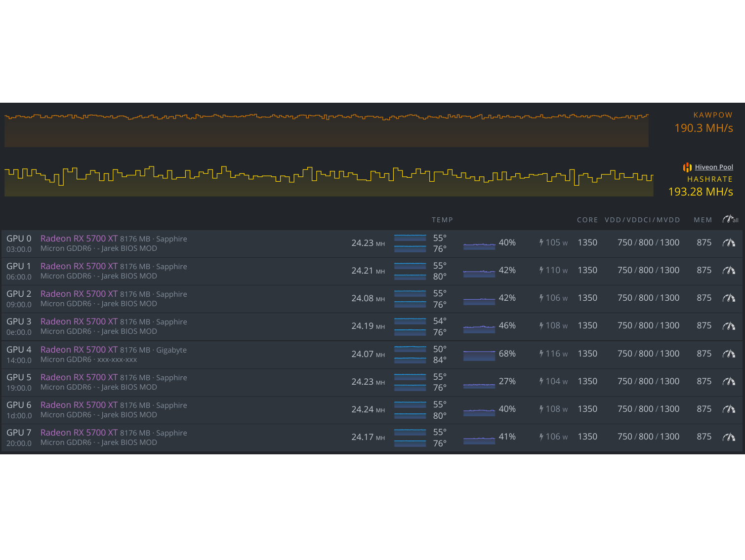
Task: Click the GPU 1 temperature mini graph
Action: point(410,271)
